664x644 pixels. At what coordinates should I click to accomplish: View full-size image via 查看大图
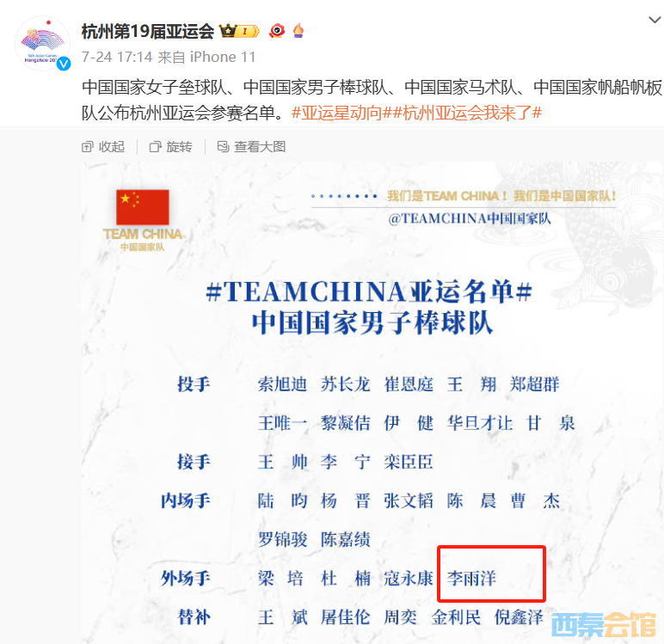(x=251, y=147)
